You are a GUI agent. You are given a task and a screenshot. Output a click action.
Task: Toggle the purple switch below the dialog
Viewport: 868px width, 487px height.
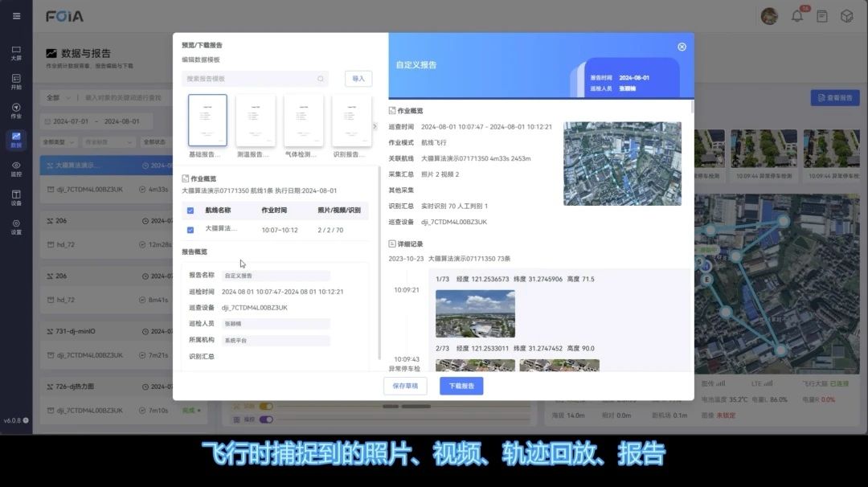click(x=265, y=419)
